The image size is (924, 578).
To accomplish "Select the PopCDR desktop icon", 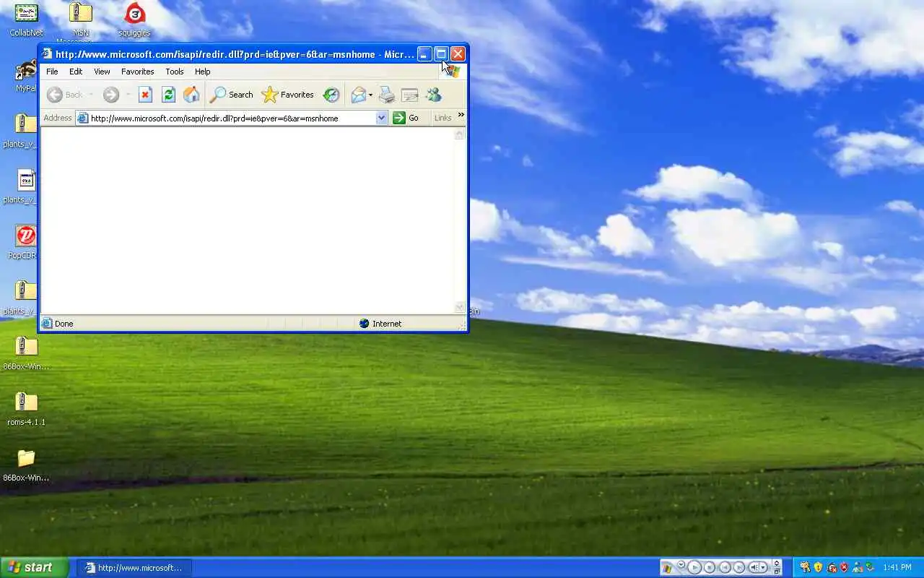I will click(26, 242).
